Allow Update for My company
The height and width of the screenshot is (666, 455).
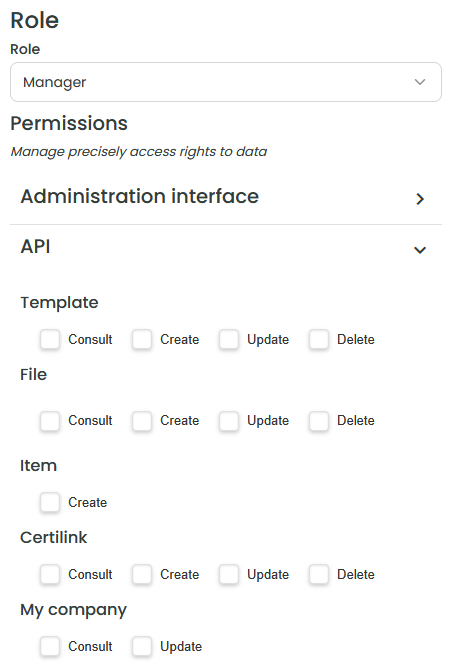tap(141, 646)
